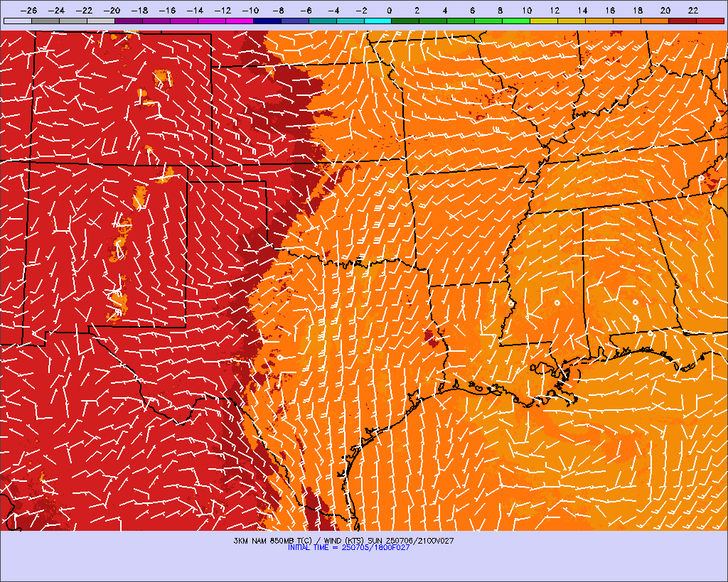Select the gold 12 to 14 swatch
Image resolution: width=728 pixels, height=582 pixels.
point(572,21)
